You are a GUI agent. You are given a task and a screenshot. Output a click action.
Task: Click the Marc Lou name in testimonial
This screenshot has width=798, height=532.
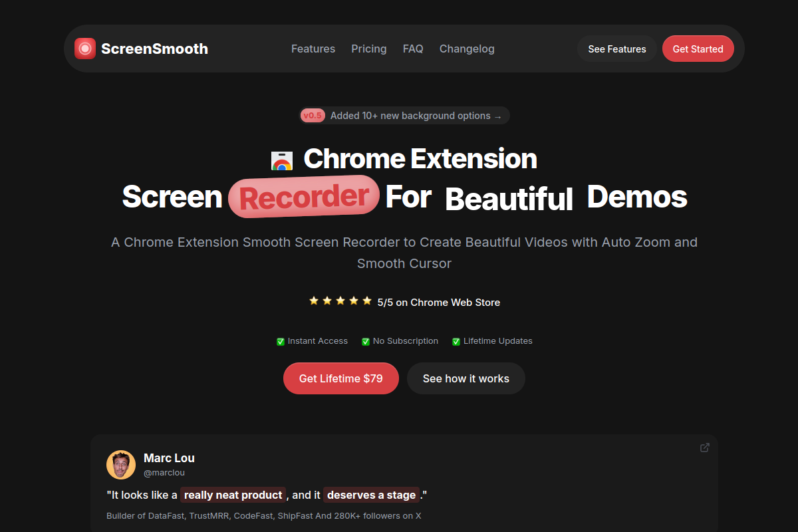click(169, 458)
